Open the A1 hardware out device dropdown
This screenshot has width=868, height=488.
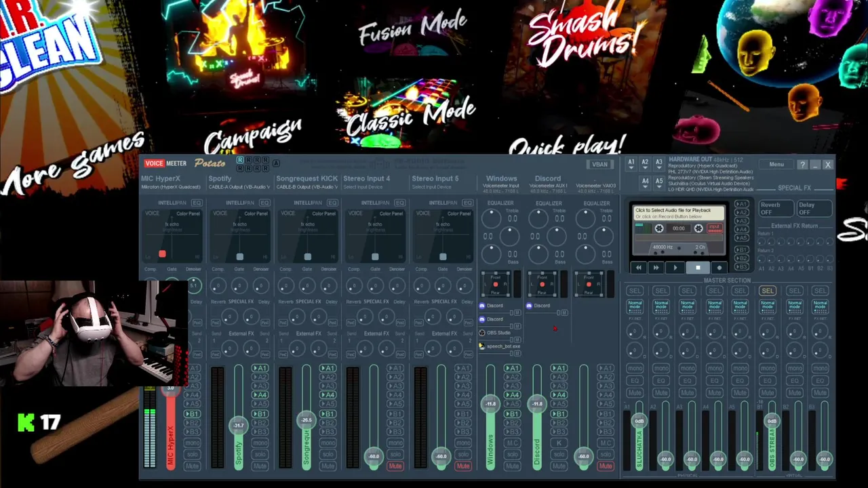(631, 163)
